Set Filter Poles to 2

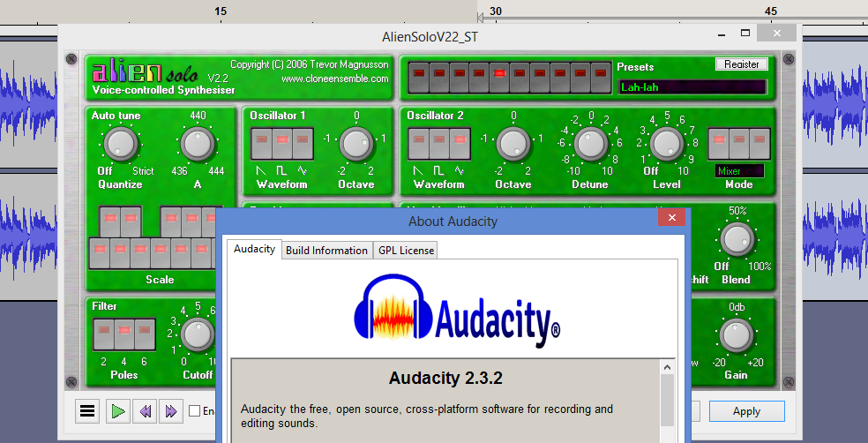pyautogui.click(x=104, y=334)
